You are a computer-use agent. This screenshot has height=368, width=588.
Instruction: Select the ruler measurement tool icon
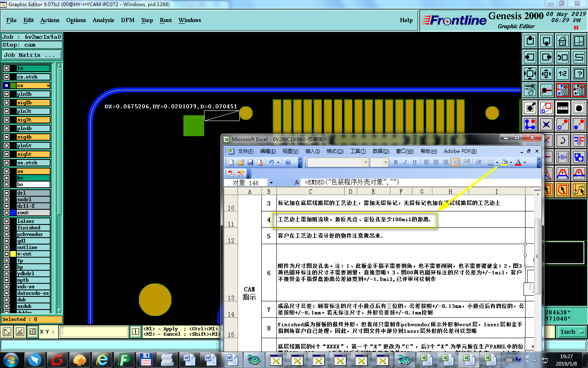pos(563,108)
